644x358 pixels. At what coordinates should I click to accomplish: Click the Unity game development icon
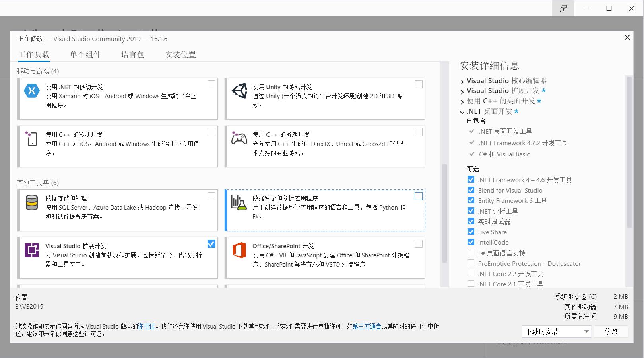[239, 91]
